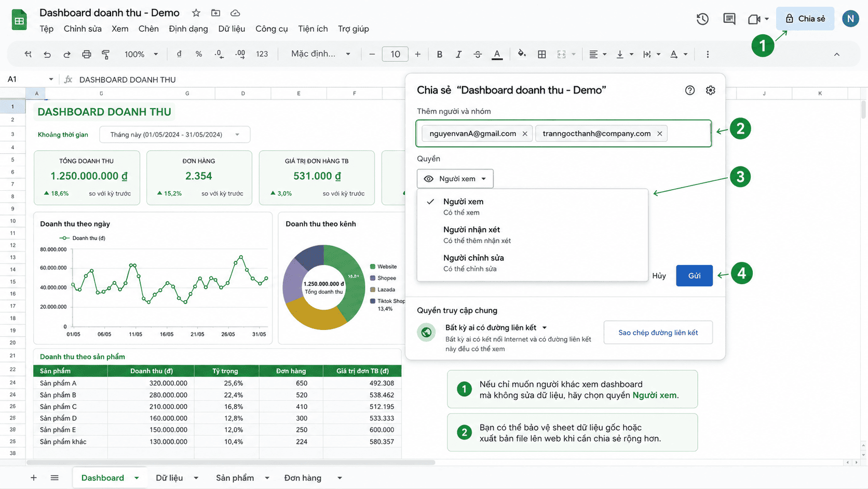Redo the last action
Image resolution: width=868 pixels, height=489 pixels.
click(x=67, y=54)
